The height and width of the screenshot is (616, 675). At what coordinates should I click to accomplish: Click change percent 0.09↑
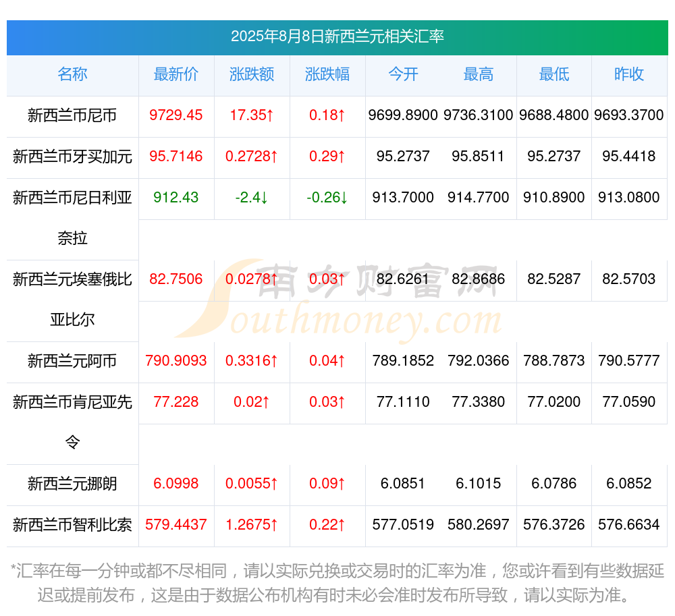327,484
